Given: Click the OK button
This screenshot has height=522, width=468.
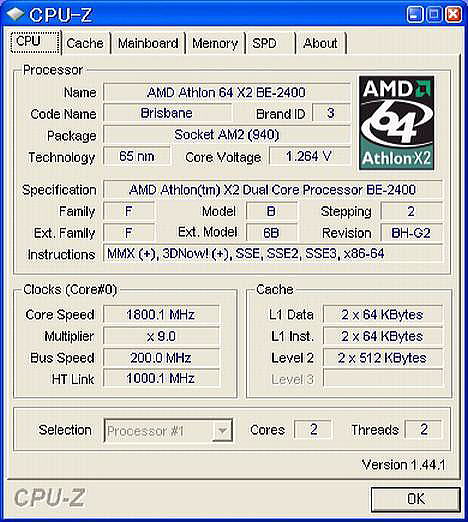Looking at the screenshot, I should pos(416,499).
